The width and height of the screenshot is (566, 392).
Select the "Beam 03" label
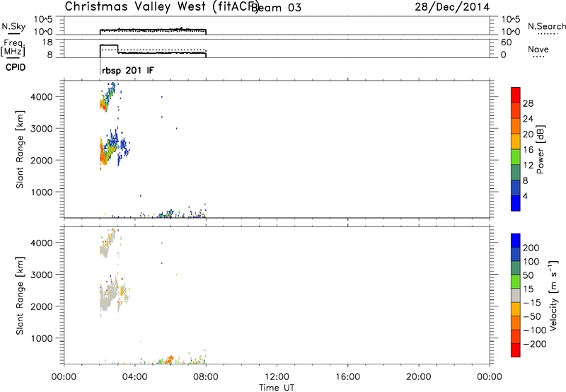(276, 7)
